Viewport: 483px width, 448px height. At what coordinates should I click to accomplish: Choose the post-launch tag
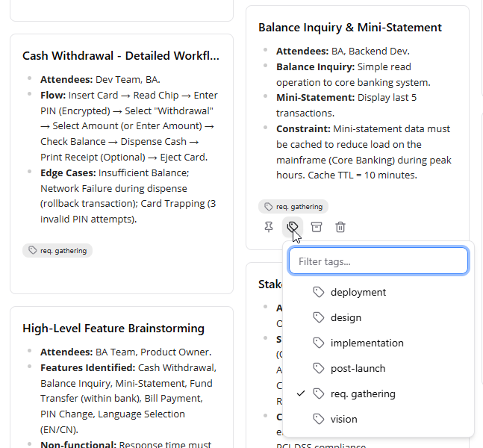click(378, 368)
